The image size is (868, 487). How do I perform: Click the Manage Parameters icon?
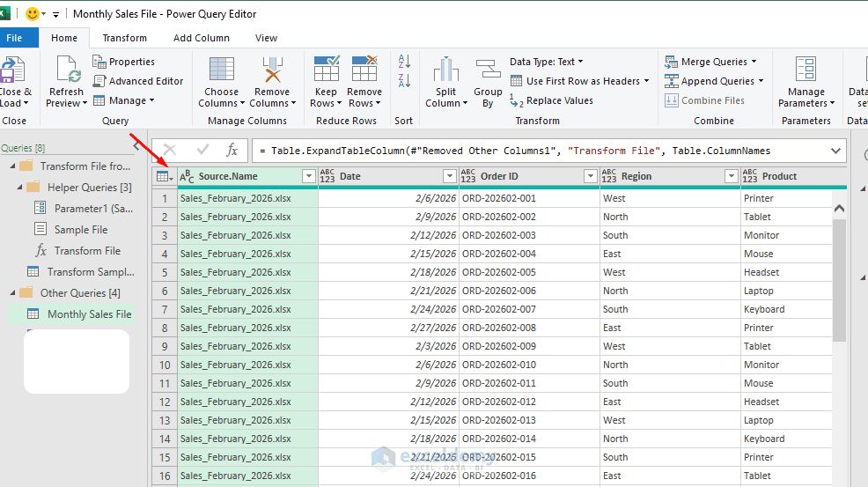coord(805,70)
